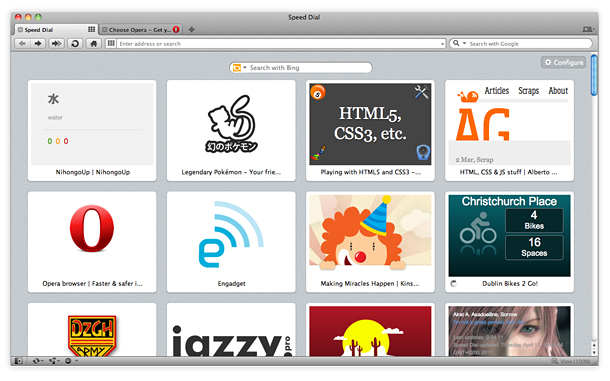Click the grid icon on Speed Dial tab
610x381 pixels.
click(x=91, y=30)
